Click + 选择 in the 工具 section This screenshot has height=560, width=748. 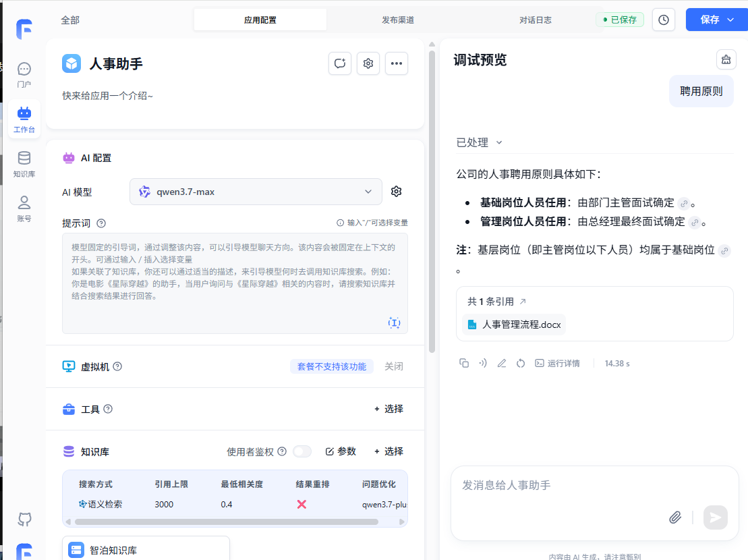(389, 409)
